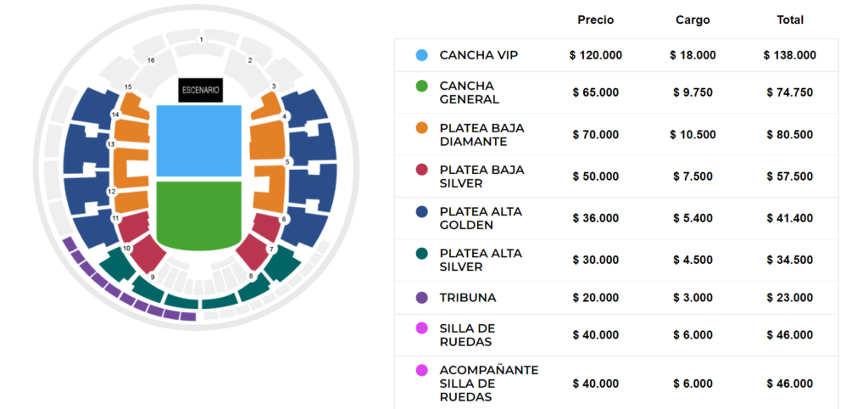Click the $ 138.000 total for Cancha VIP

pyautogui.click(x=789, y=55)
